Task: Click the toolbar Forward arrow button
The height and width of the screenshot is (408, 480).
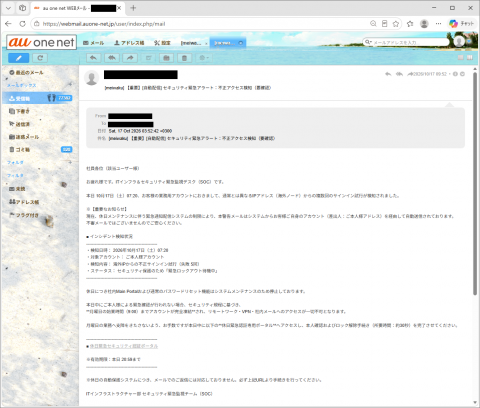Action: pyautogui.click(x=130, y=58)
